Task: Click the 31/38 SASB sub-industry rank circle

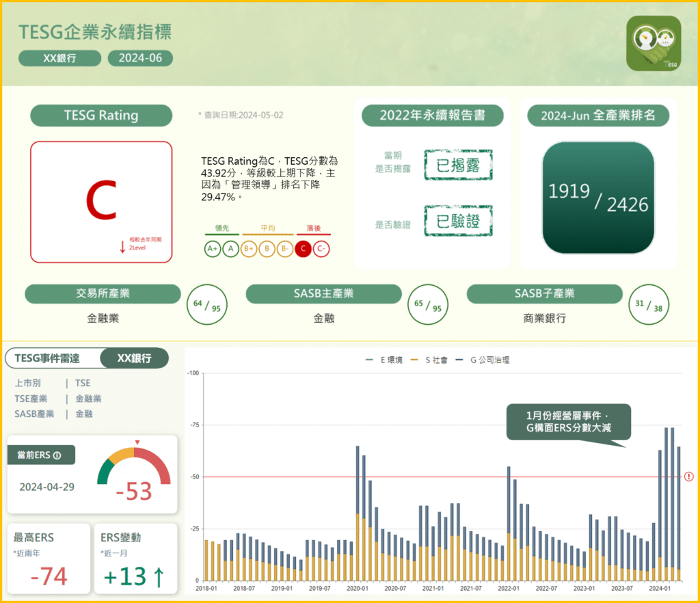Action: 649,304
